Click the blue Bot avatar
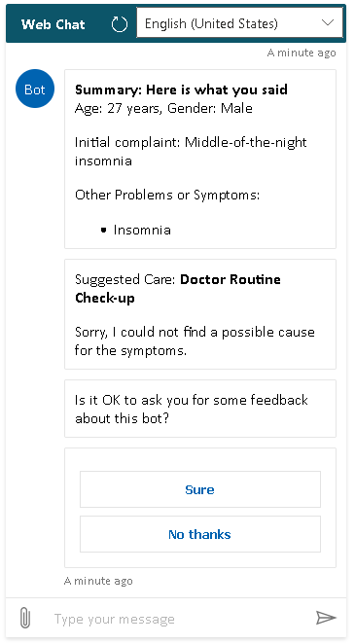Screen dimensions: 355x644 (x=35, y=89)
